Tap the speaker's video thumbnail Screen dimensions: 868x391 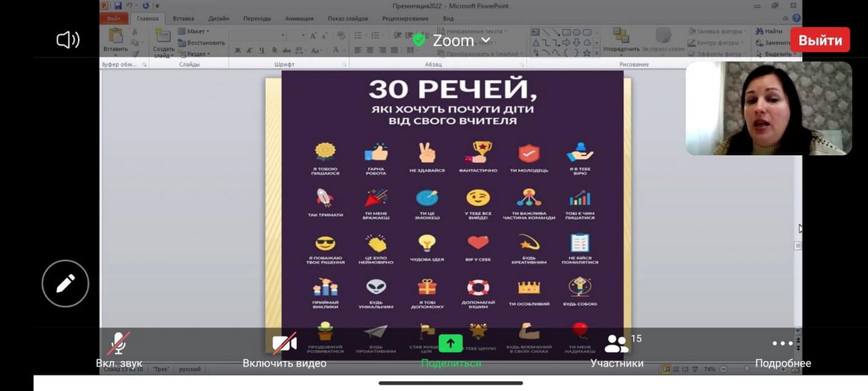[x=769, y=109]
